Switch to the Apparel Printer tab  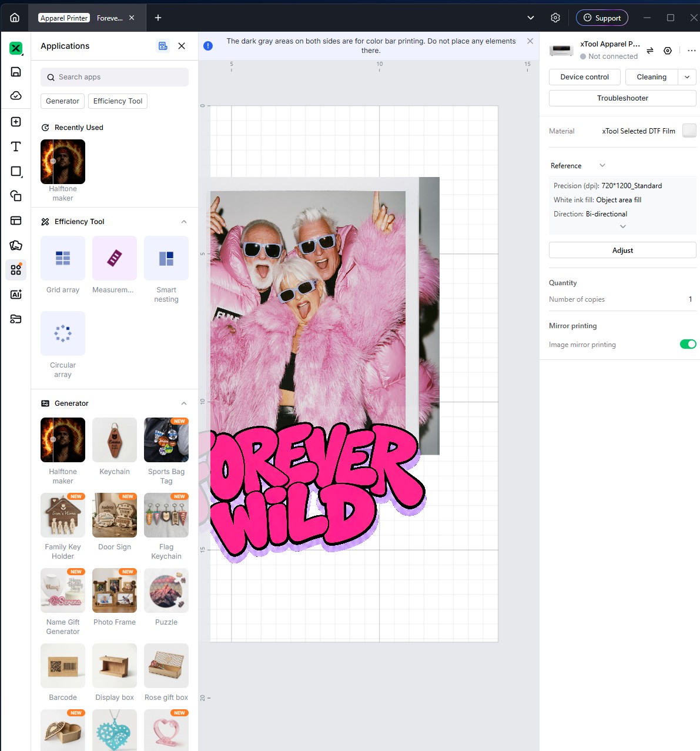point(64,18)
